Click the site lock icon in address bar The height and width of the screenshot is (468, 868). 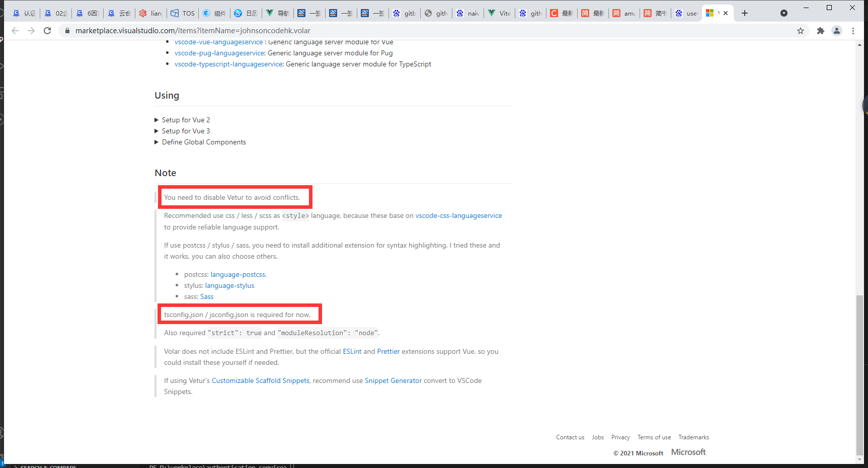coord(67,31)
